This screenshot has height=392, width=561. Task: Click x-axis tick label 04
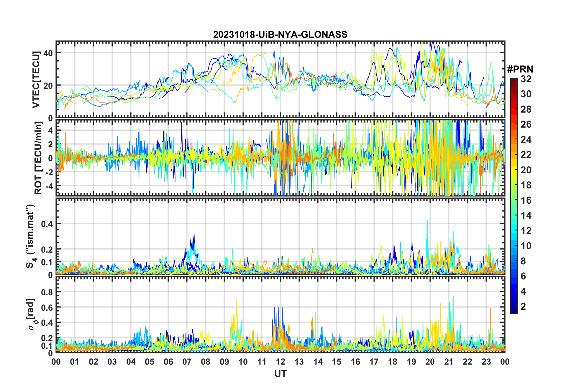click(x=131, y=362)
